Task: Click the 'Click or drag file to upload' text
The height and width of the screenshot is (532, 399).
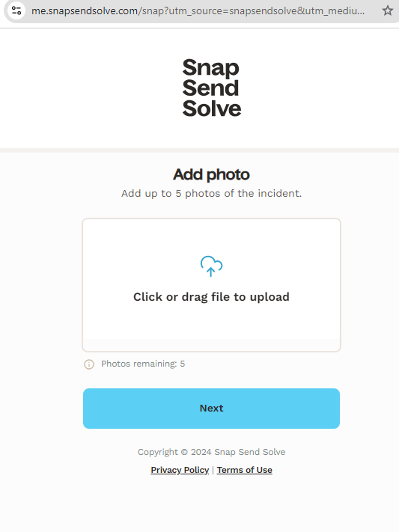Action: [211, 297]
